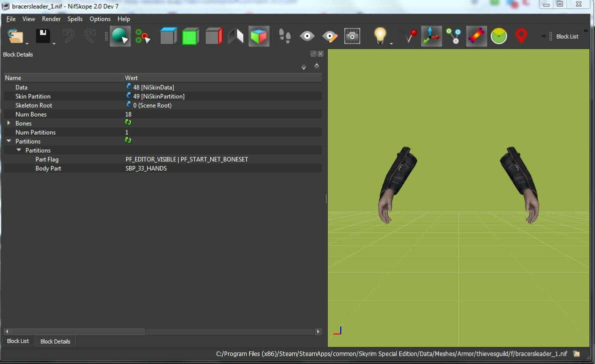The width and height of the screenshot is (595, 364).
Task: Click the horizontal scrollbar right arrow
Action: [x=318, y=331]
